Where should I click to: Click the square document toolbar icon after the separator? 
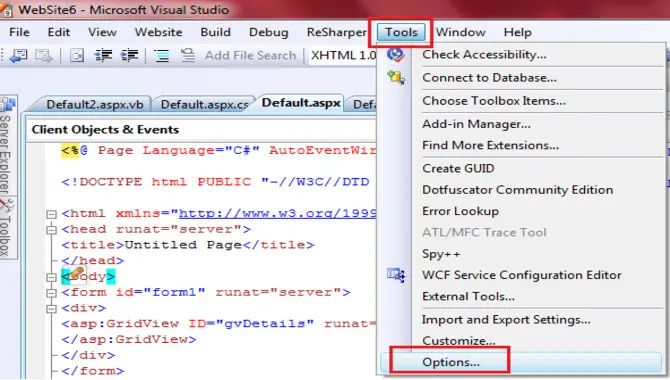pos(77,56)
